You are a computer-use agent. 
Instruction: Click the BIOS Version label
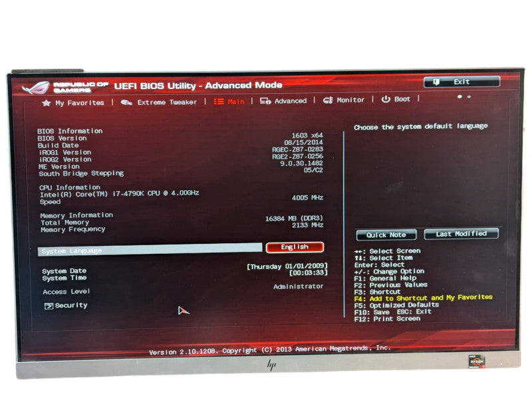tap(62, 138)
